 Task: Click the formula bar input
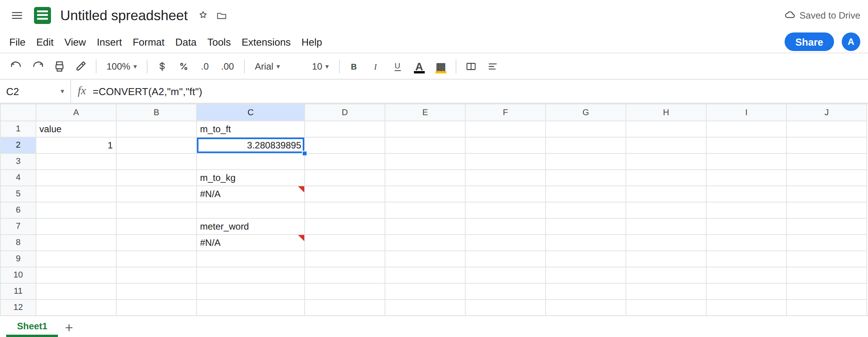tap(479, 92)
